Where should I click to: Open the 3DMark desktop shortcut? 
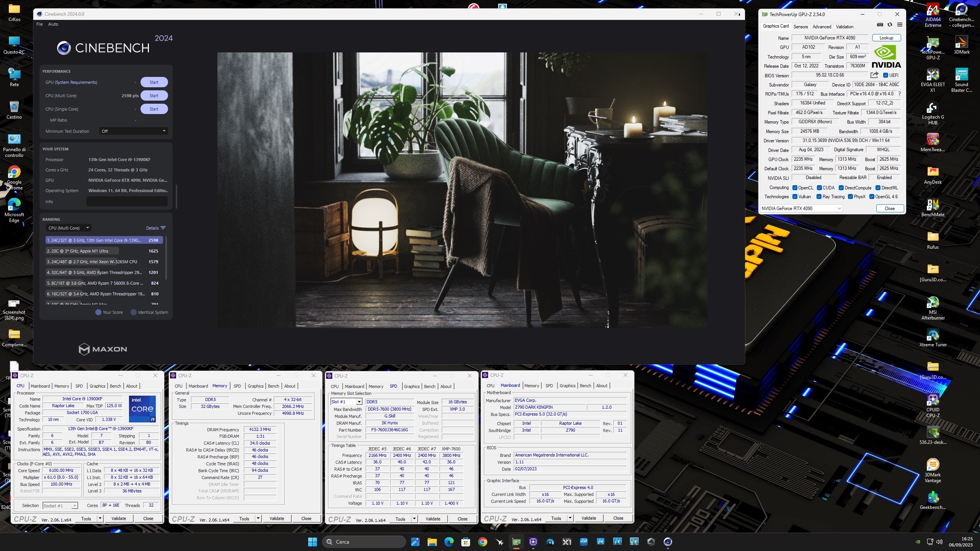(x=961, y=45)
